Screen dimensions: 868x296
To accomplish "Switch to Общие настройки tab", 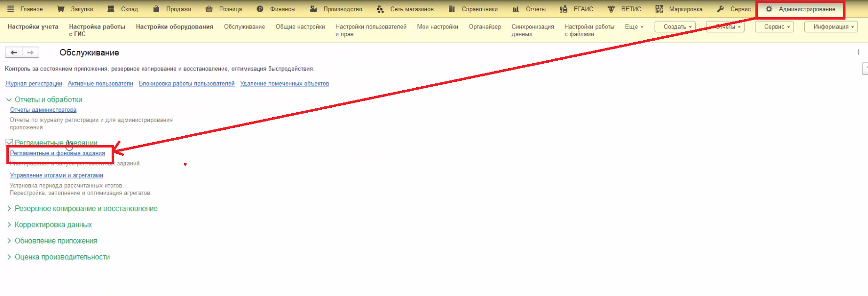I will tap(300, 27).
